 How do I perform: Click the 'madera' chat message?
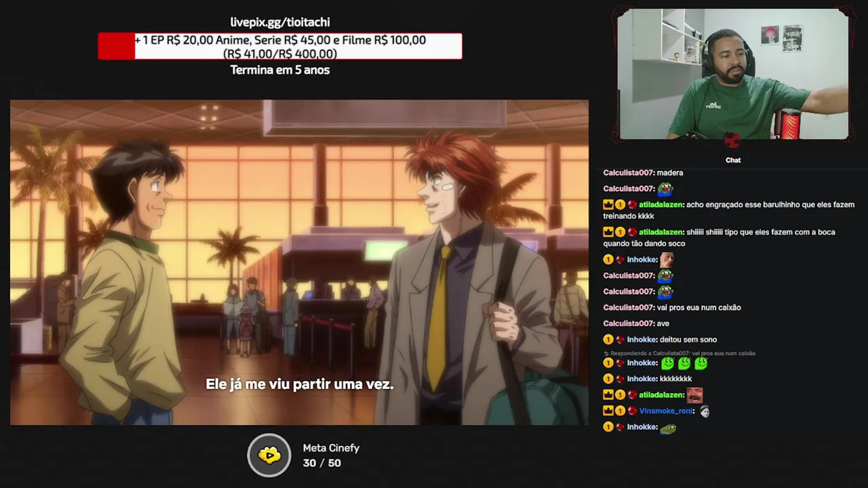coord(670,173)
